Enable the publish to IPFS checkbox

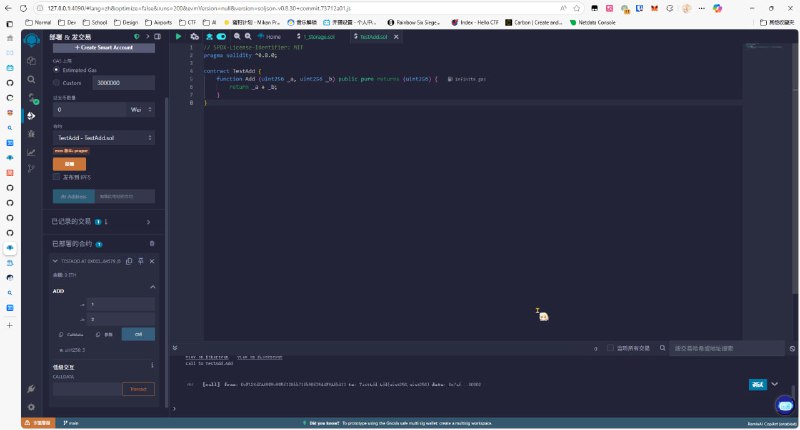tap(56, 176)
